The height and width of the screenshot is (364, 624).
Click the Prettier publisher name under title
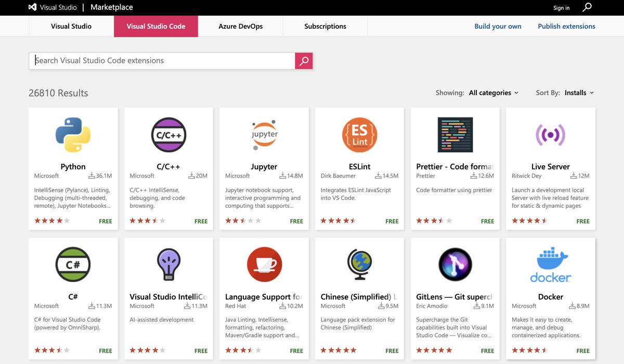(425, 176)
